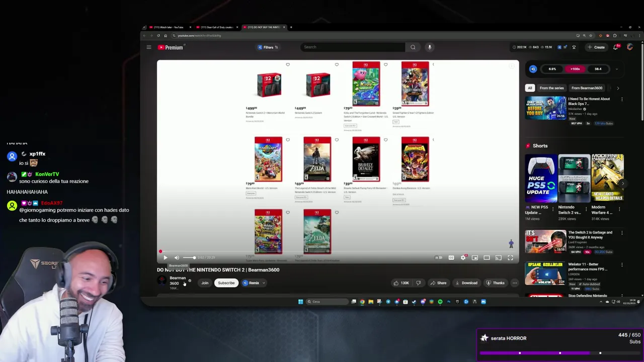
Task: Enter fullscreen mode
Action: pos(510,257)
